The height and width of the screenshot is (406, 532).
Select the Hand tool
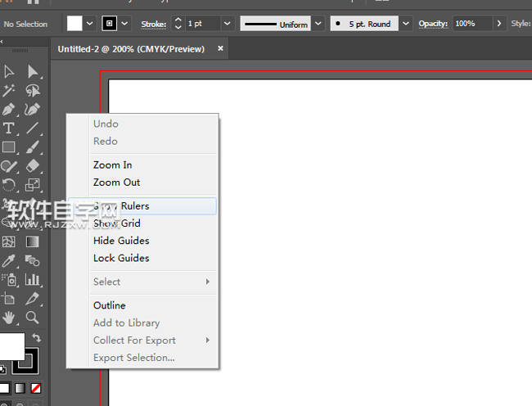9,317
